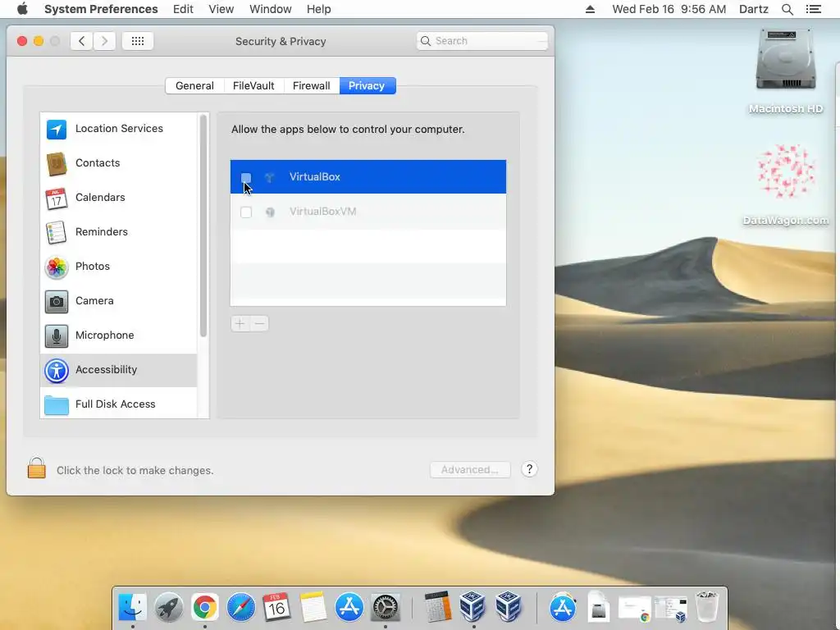Image resolution: width=840 pixels, height=630 pixels.
Task: Open the Macintosh HD desktop drive
Action: pyautogui.click(x=785, y=71)
